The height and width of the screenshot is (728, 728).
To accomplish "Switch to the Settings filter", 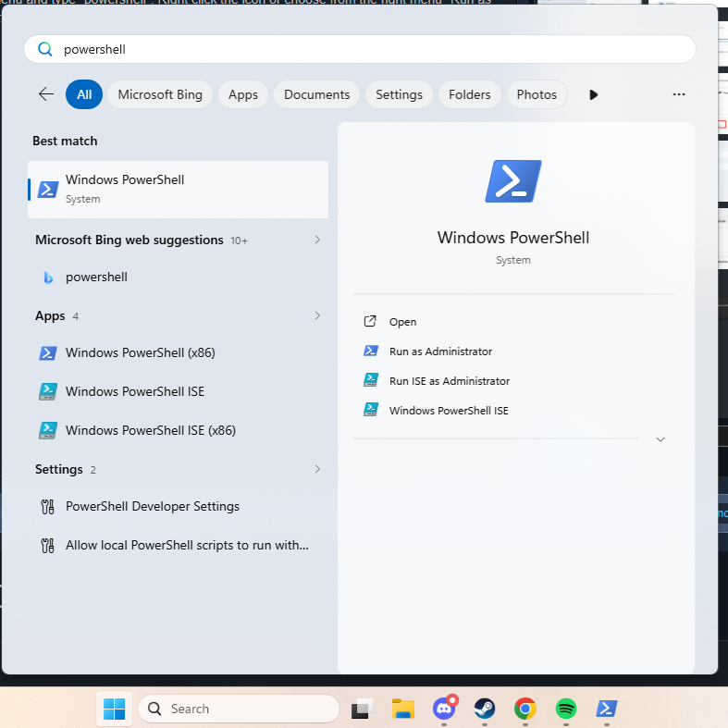I will [399, 94].
